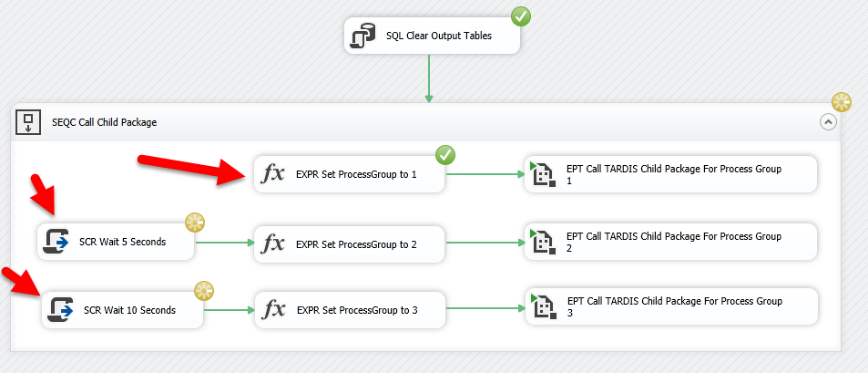Click the SCR Wait 5 Seconds script icon
The width and height of the screenshot is (868, 373).
pos(57,242)
